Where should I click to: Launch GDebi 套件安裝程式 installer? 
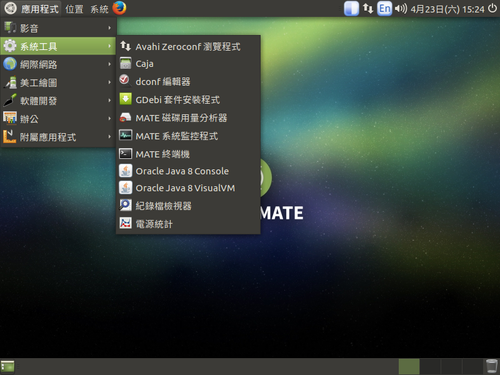click(188, 99)
